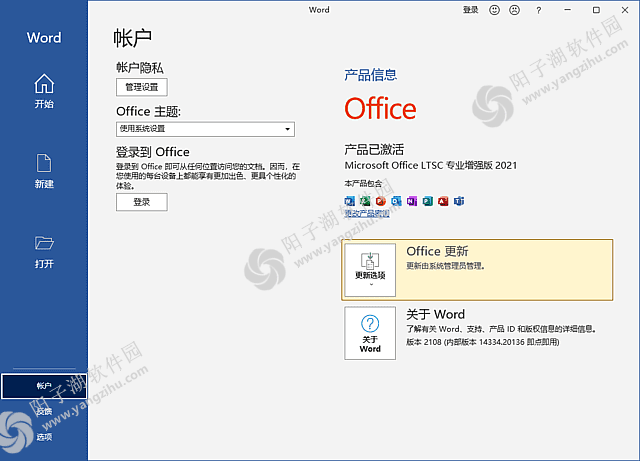The image size is (640, 461).
Task: Click the 产品信息 heading text
Action: [x=371, y=75]
